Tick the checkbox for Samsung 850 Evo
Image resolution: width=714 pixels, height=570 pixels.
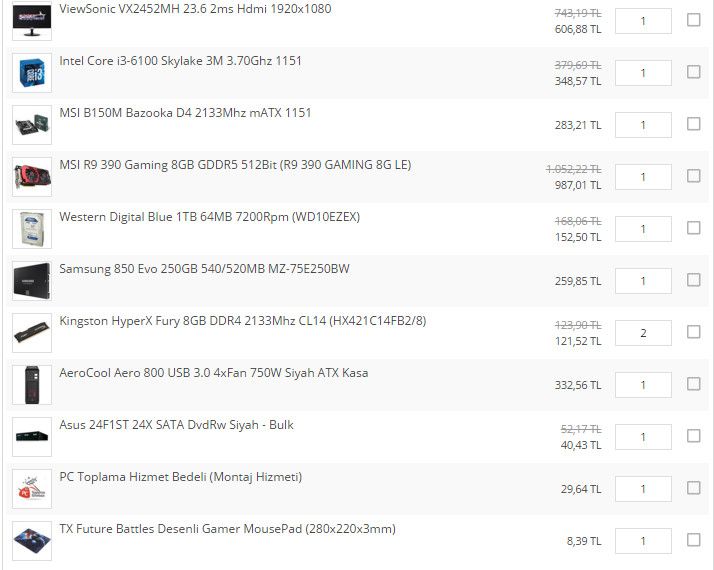[x=694, y=280]
